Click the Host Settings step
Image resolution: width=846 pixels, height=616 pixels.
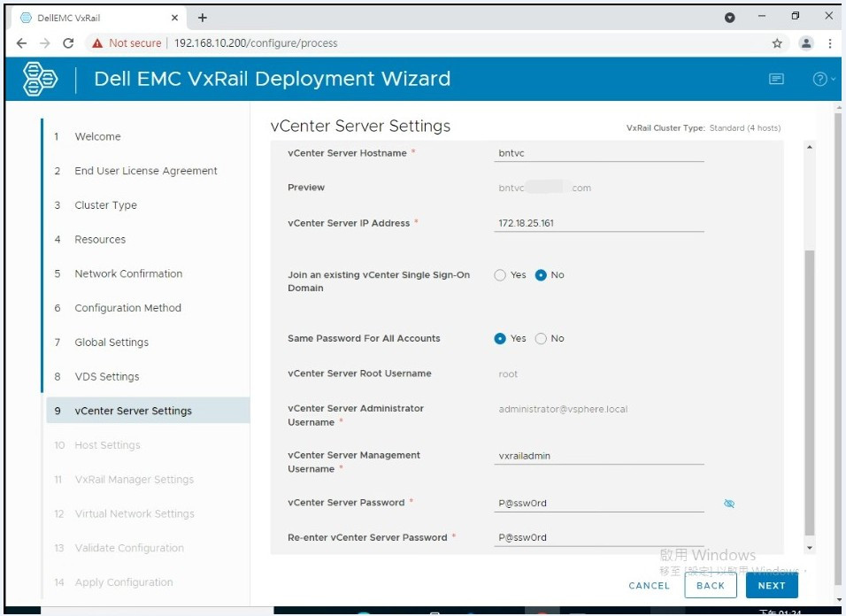pos(107,445)
